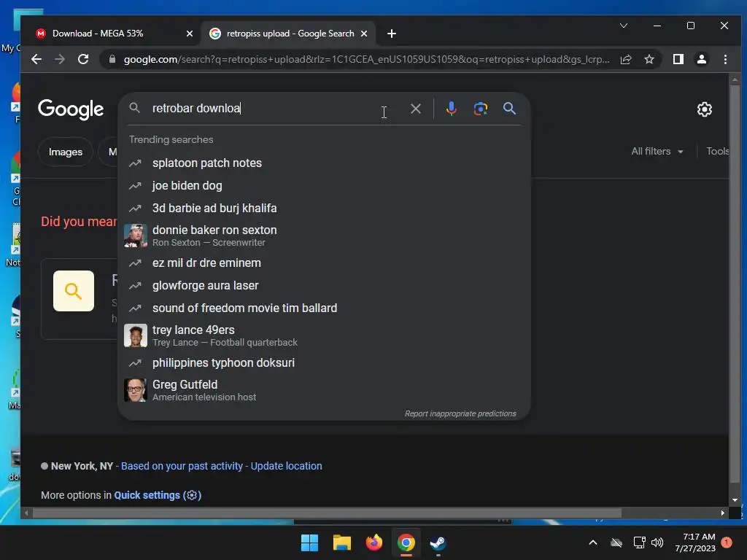This screenshot has width=747, height=560.
Task: Choose glowforge aura laser suggestion
Action: (x=324, y=285)
